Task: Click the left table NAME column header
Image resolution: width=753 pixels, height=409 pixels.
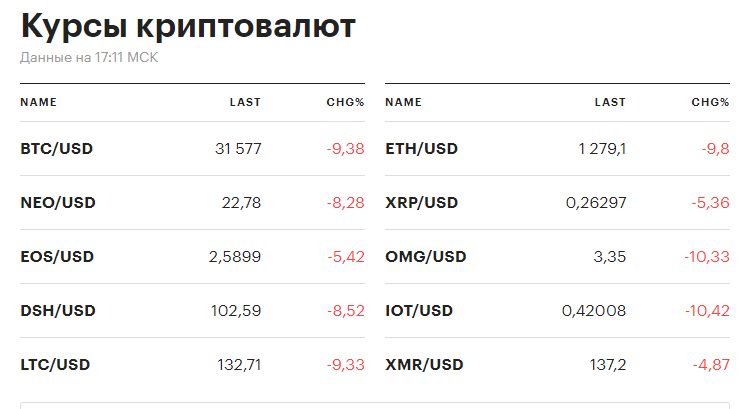Action: 38,102
